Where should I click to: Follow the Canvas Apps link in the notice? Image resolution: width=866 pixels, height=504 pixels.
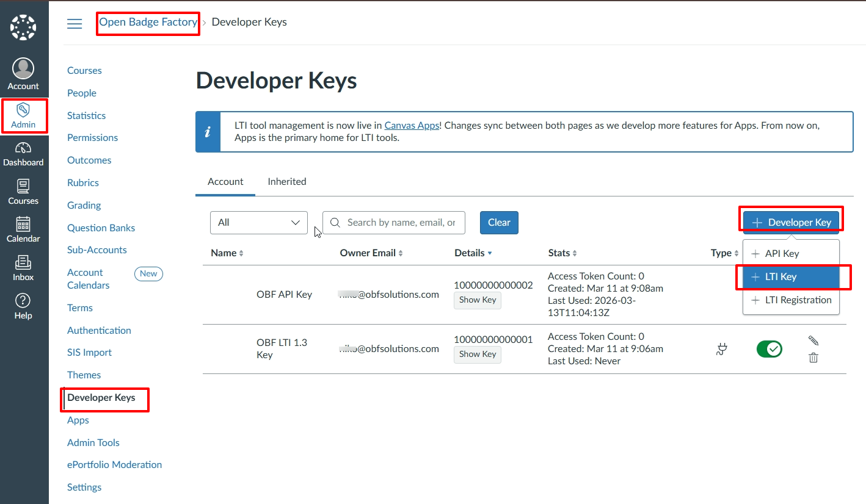(x=412, y=126)
